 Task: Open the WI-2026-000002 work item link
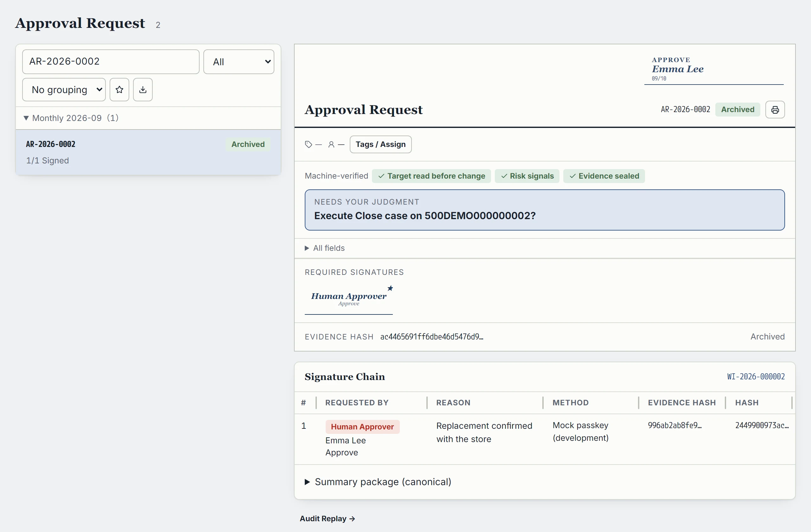756,376
